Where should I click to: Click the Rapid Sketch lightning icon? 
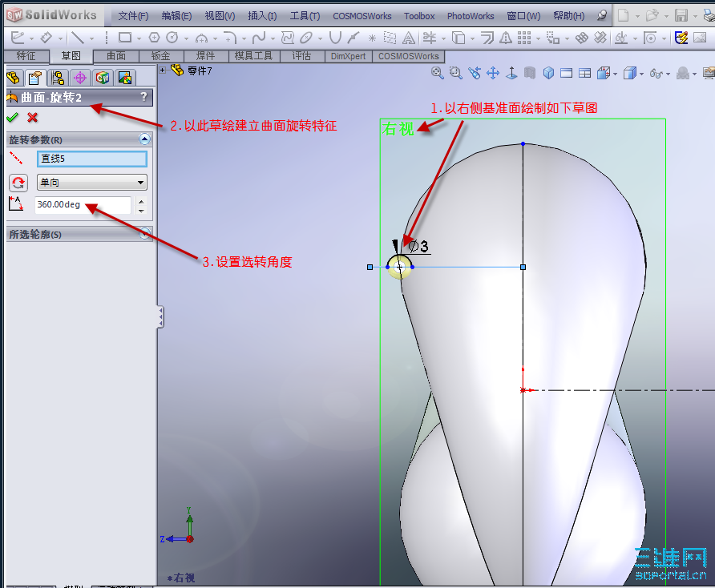pyautogui.click(x=681, y=38)
